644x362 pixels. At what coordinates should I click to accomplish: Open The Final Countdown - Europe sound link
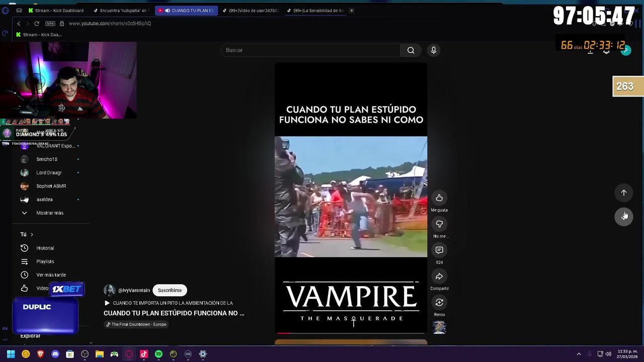tap(136, 324)
